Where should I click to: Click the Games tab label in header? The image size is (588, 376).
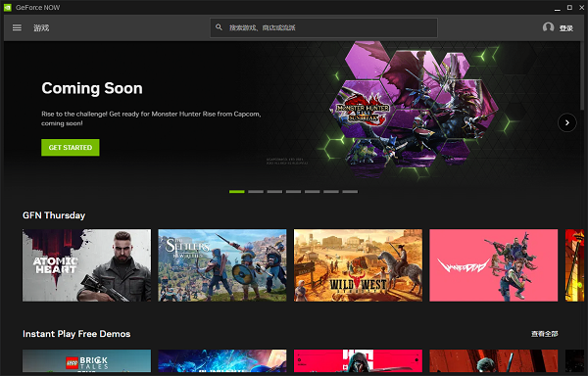pyautogui.click(x=41, y=27)
